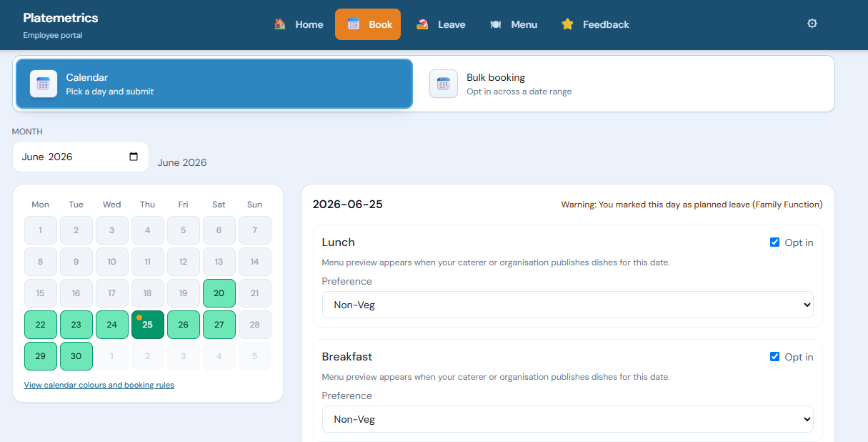Screen dimensions: 868x442
Task: Click the Employee portal subtitle
Action: click(53, 35)
